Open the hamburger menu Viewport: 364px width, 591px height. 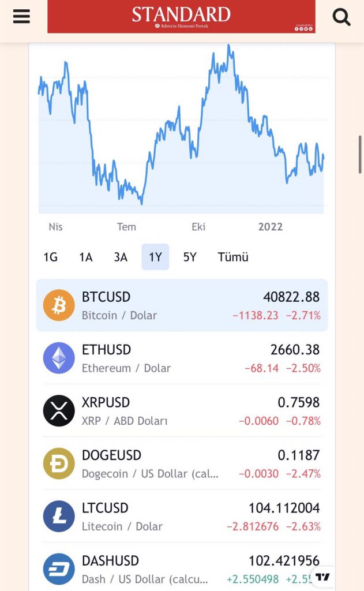(x=21, y=17)
